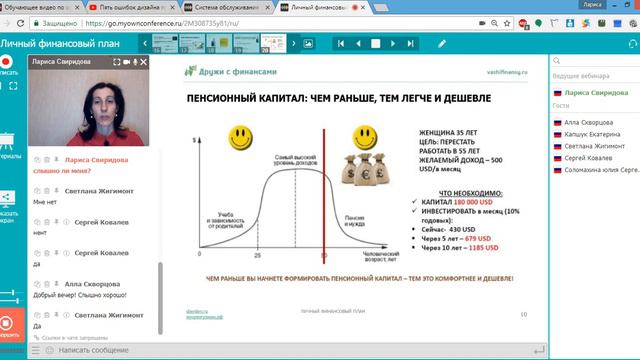Delete Светлана Жигимонт's 'Мне нет' message
This screenshot has width=640, height=360.
pyautogui.click(x=47, y=191)
